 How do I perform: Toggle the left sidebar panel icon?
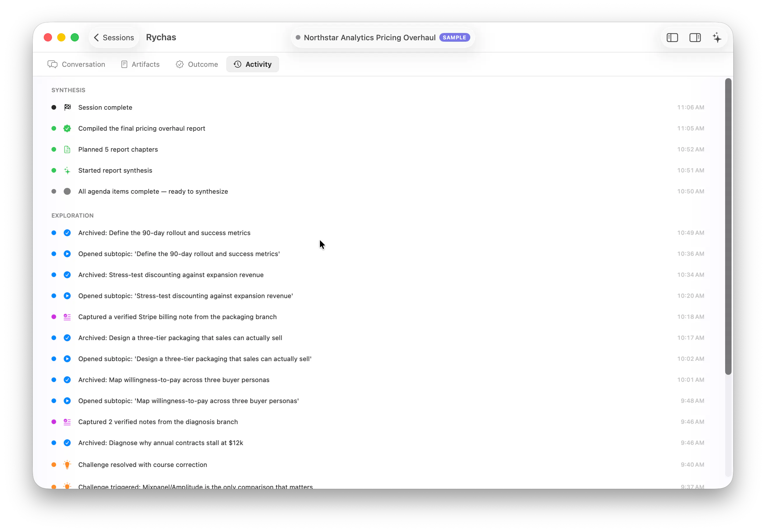tap(672, 38)
